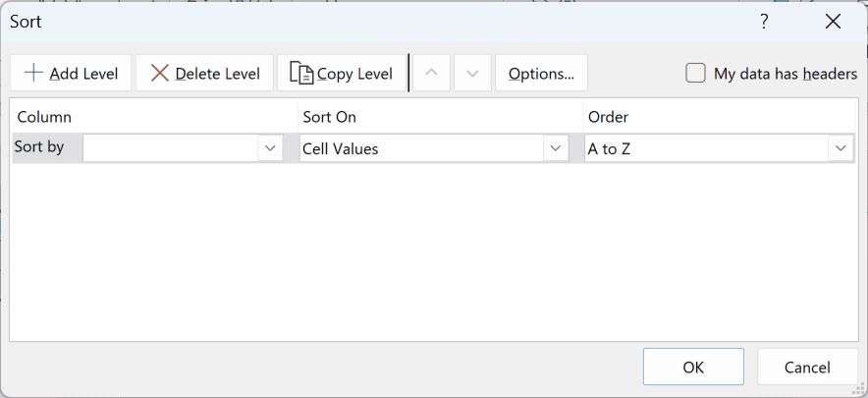Move sort level down with the arrow
The height and width of the screenshot is (398, 868).
(472, 73)
